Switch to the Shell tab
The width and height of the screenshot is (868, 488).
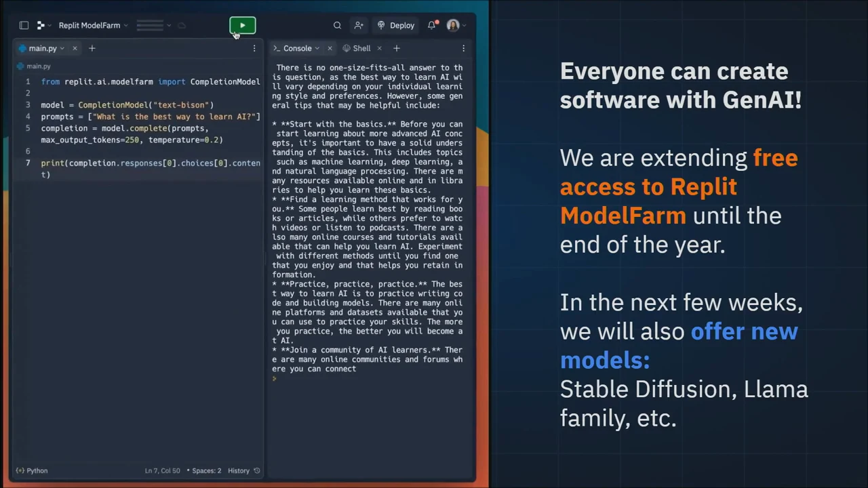357,48
